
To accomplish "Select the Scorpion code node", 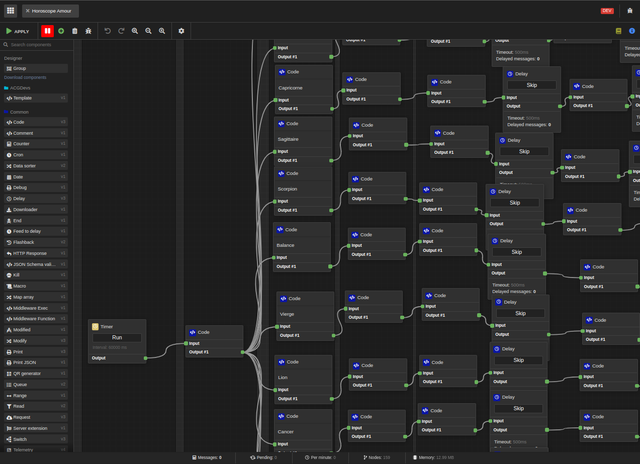I will (303, 191).
